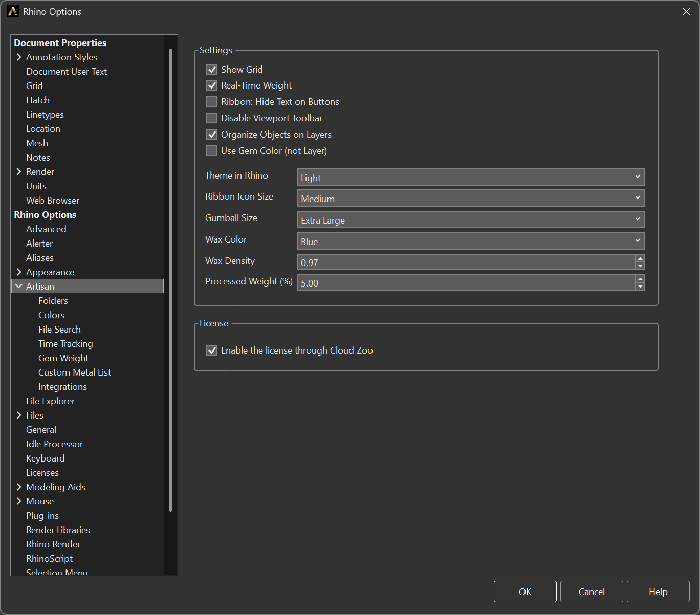Expand the Appearance tree node arrow
Image resolution: width=700 pixels, height=615 pixels.
(19, 272)
